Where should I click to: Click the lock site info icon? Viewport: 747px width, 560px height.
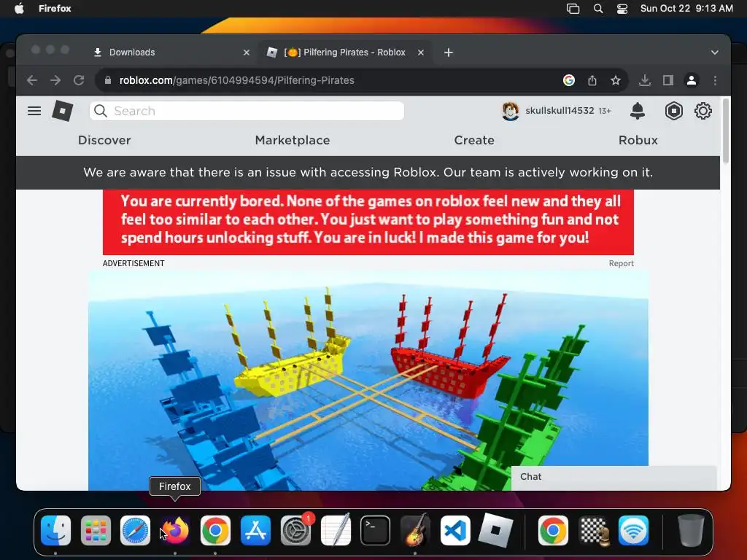click(x=108, y=80)
